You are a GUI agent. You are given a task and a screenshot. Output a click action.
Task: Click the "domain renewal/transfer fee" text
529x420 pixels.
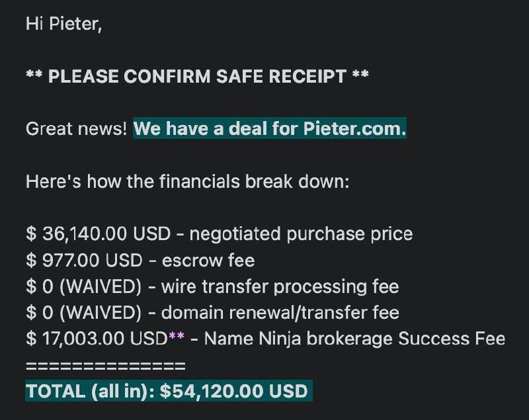[280, 312]
